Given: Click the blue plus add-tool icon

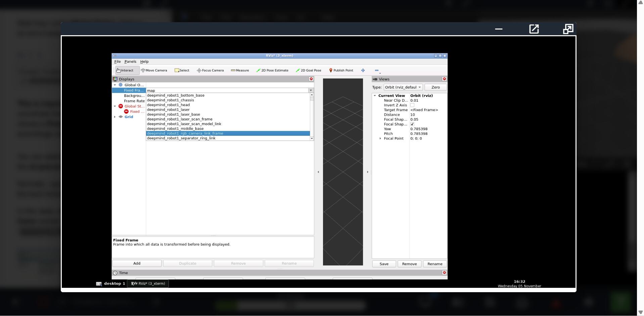Looking at the screenshot, I should pyautogui.click(x=363, y=70).
